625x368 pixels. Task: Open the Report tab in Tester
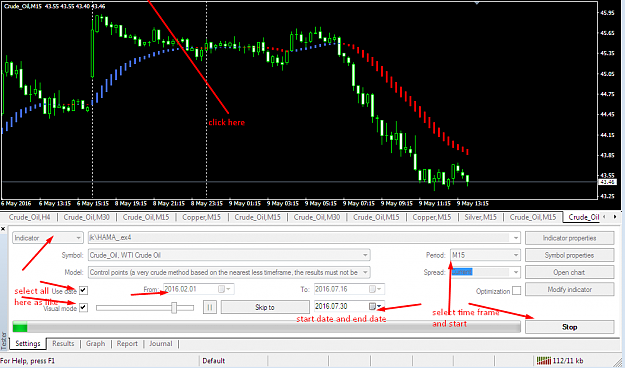(127, 343)
